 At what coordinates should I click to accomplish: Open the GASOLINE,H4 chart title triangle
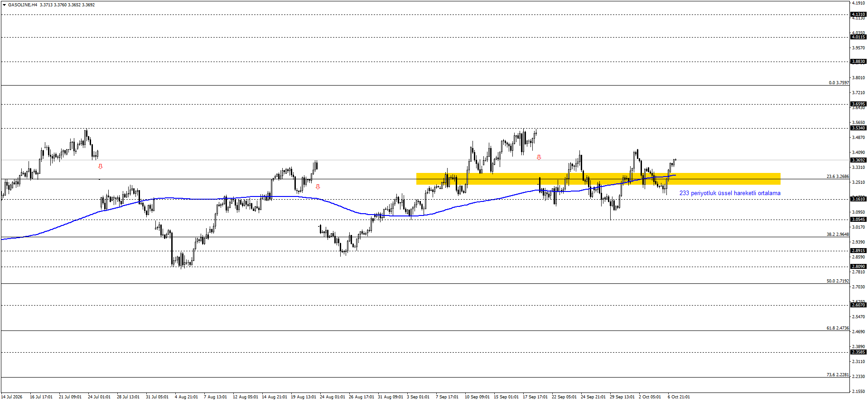4,5
